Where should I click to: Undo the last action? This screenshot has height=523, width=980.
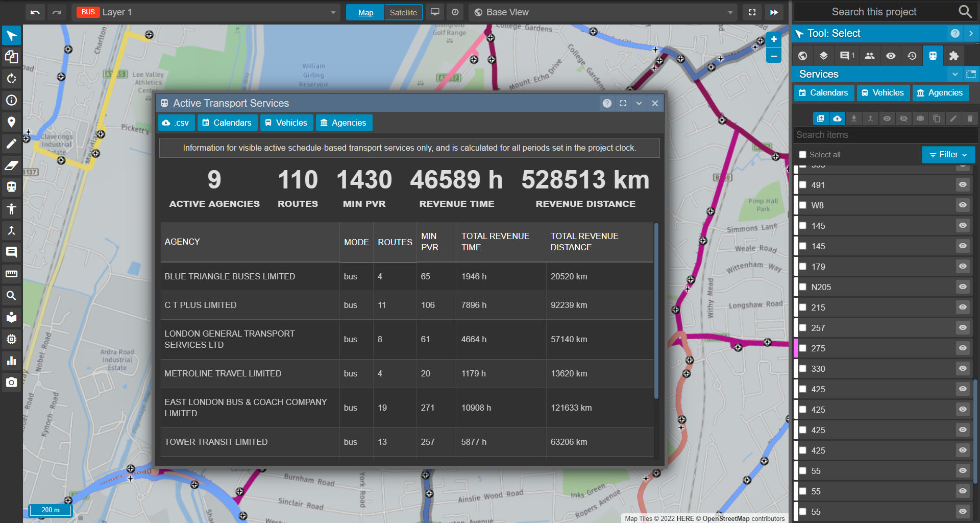(x=35, y=12)
